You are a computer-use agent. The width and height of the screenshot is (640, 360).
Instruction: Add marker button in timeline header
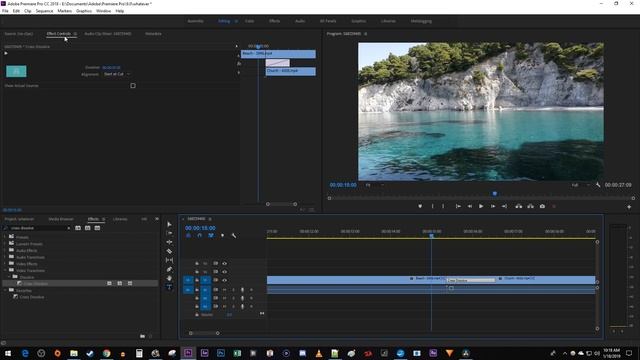(x=222, y=236)
